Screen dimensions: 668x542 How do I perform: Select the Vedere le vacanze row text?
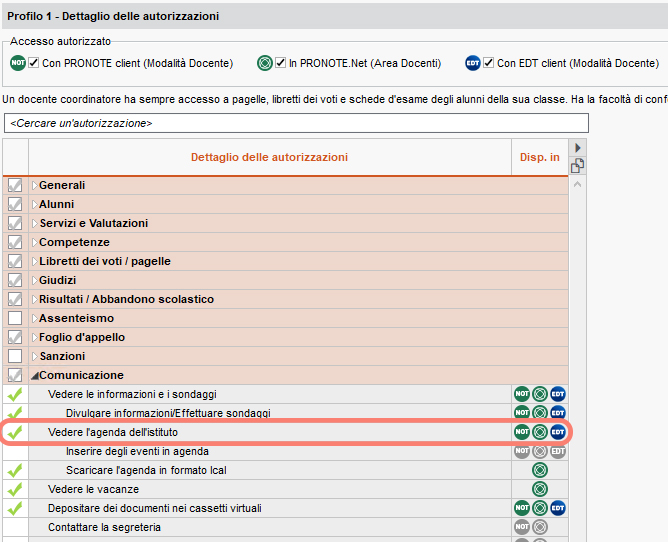pyautogui.click(x=93, y=489)
